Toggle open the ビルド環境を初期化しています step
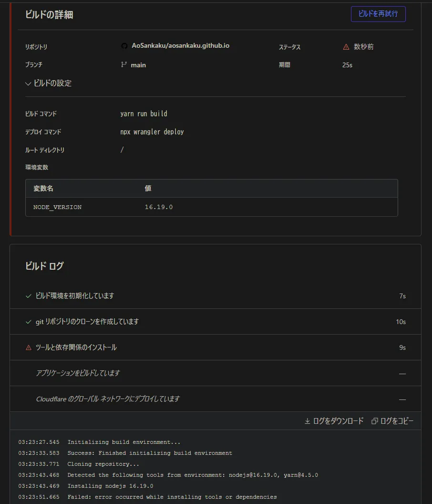 [x=215, y=295]
